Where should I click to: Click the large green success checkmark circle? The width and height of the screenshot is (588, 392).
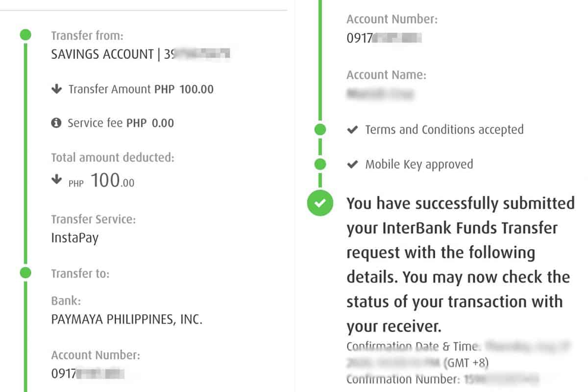pos(320,202)
